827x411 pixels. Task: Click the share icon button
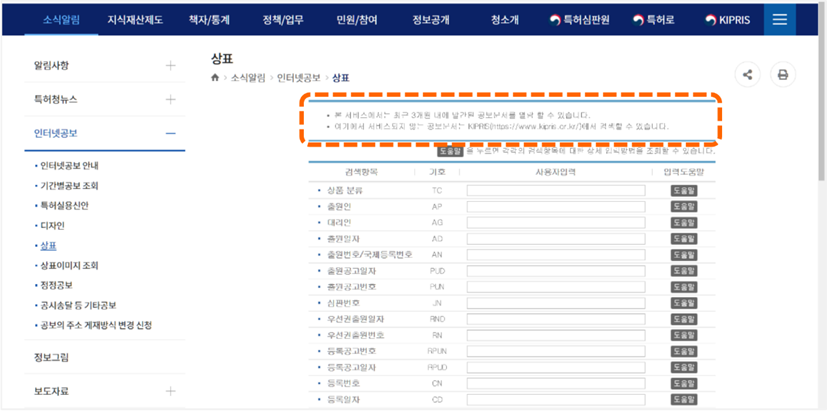(x=748, y=75)
